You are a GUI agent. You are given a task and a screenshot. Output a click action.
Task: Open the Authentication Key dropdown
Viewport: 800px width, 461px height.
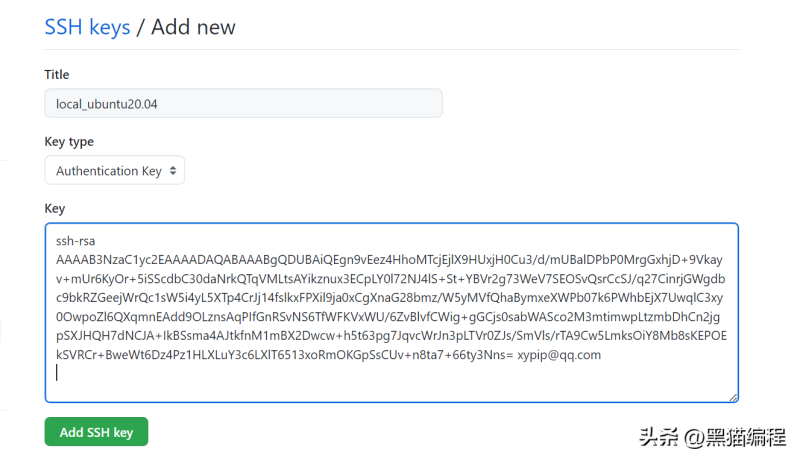115,170
